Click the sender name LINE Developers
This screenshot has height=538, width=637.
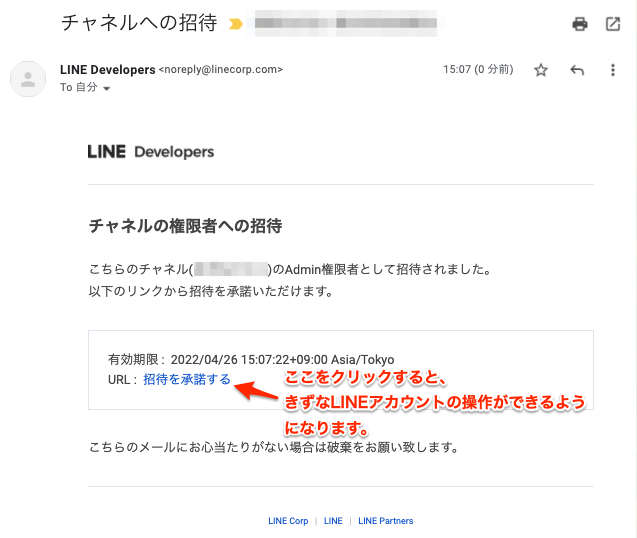click(107, 70)
